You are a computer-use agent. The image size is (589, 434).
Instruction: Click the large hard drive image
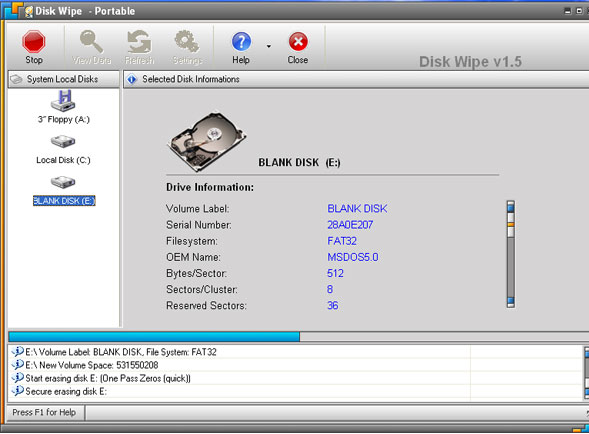click(x=206, y=141)
